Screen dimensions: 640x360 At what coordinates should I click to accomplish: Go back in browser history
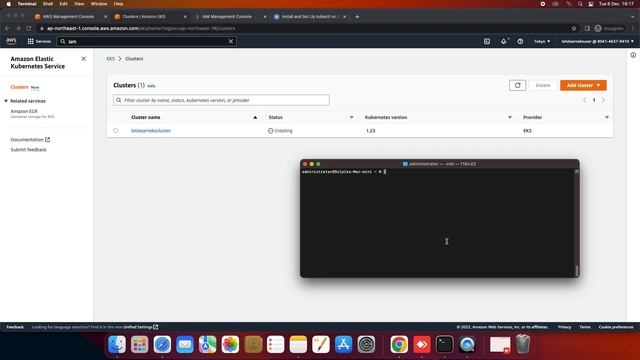(7, 29)
